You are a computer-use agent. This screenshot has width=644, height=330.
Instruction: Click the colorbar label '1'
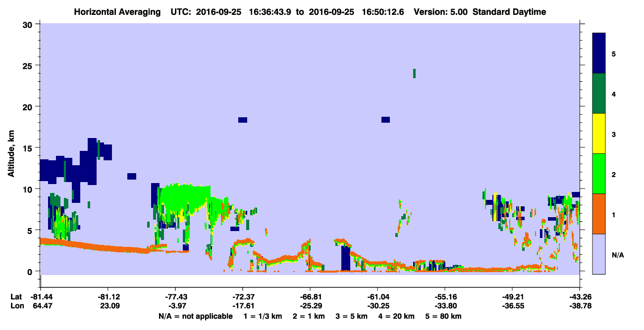coord(614,214)
